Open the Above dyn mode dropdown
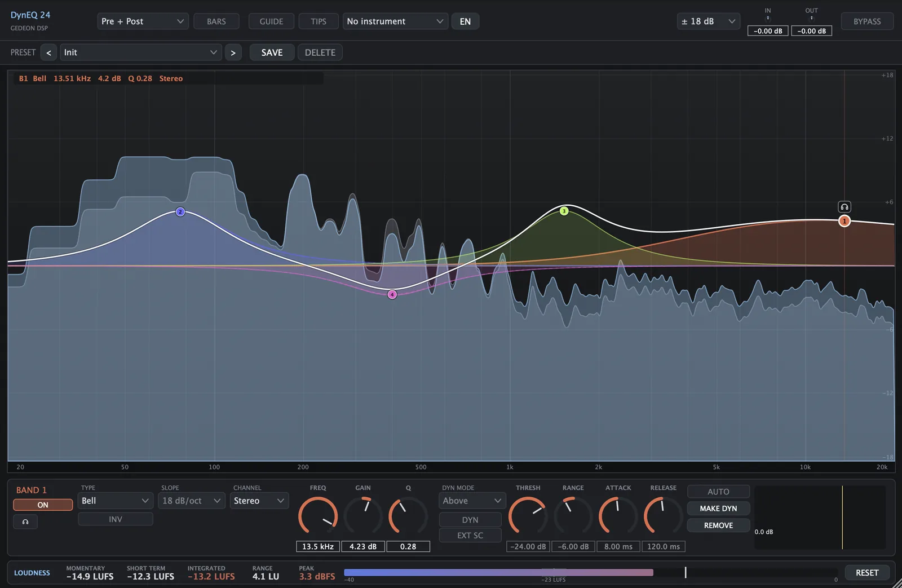 [472, 501]
